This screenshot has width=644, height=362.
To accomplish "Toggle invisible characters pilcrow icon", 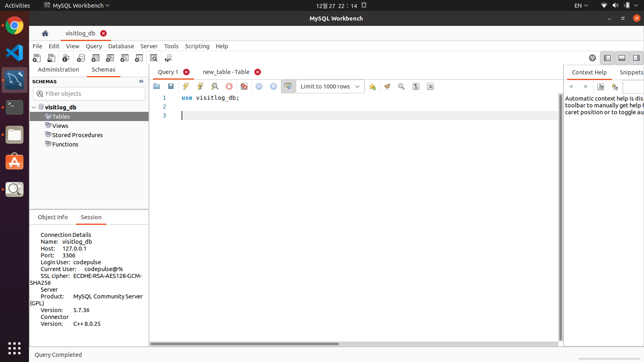I will [x=416, y=86].
